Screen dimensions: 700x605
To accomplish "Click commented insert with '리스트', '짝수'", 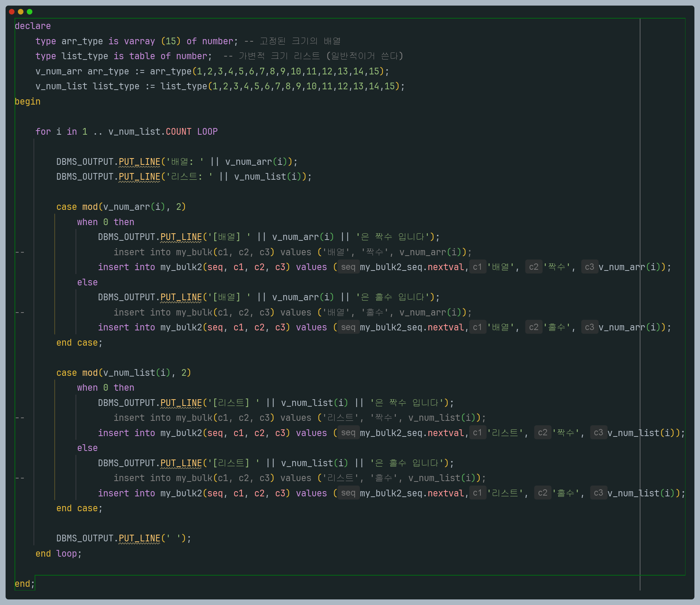I will pyautogui.click(x=300, y=418).
